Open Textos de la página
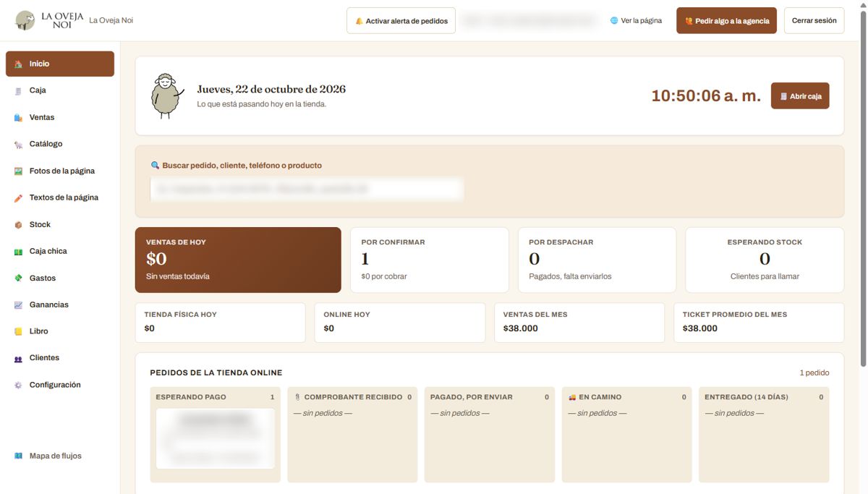This screenshot has width=868, height=494. click(x=60, y=197)
